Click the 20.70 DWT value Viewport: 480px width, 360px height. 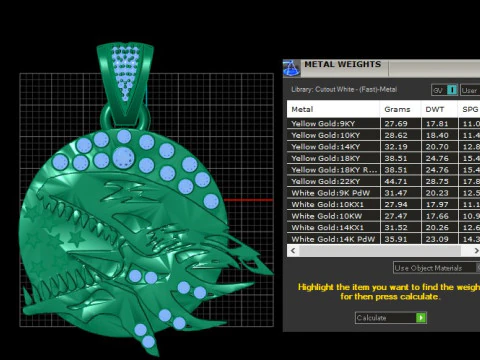tap(437, 147)
